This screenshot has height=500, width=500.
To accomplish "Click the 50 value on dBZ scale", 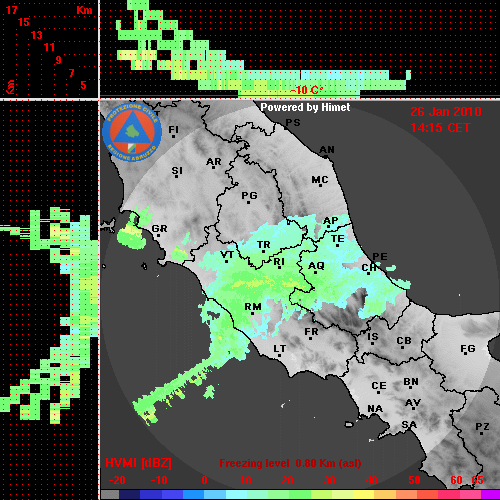I will (414, 480).
